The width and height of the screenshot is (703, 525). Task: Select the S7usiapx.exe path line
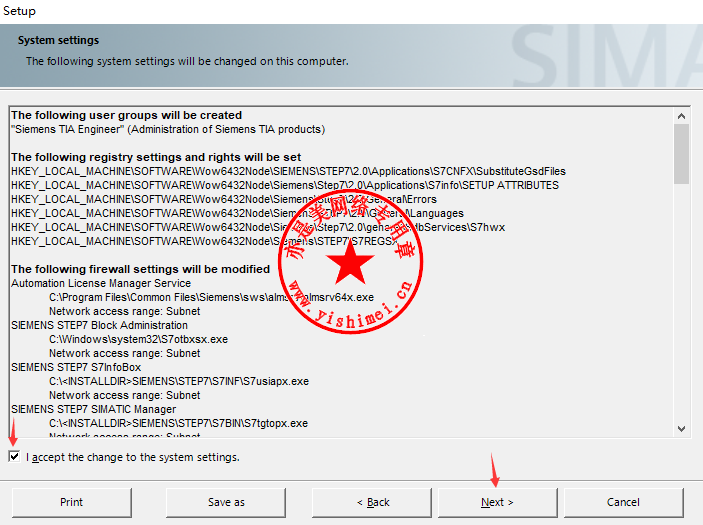pyautogui.click(x=179, y=381)
